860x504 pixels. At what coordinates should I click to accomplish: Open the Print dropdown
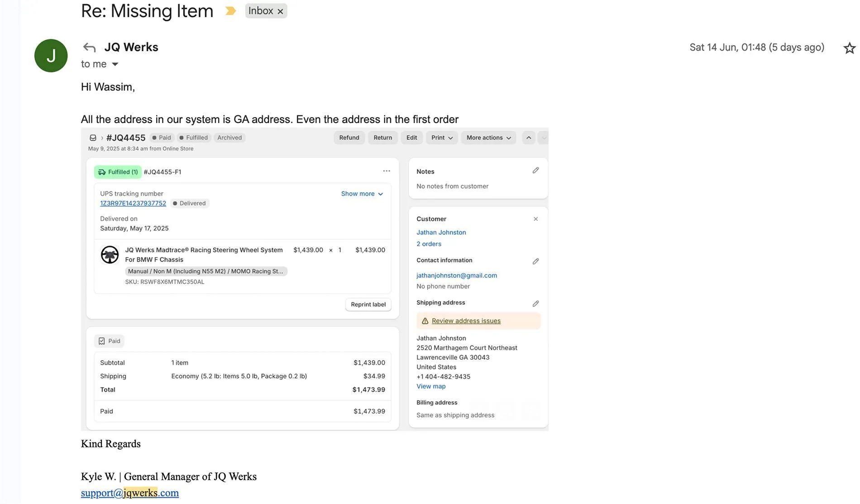442,138
